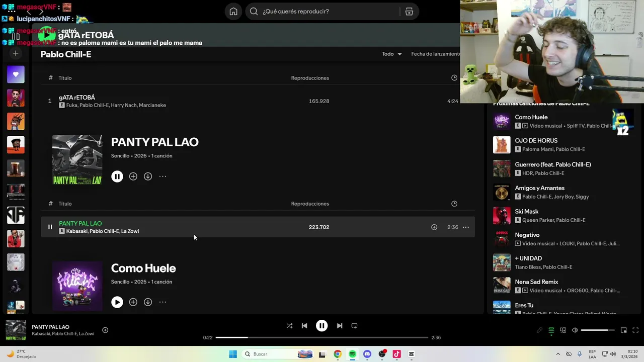This screenshot has width=644, height=362.
Task: Open Fecha de lanzamiento sort dropdown
Action: coord(435,54)
